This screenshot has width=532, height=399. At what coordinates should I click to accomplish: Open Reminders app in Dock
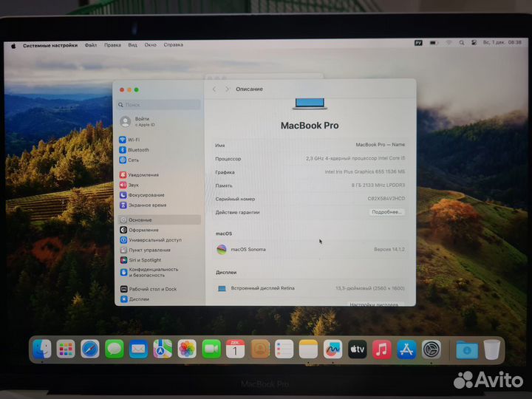[284, 349]
